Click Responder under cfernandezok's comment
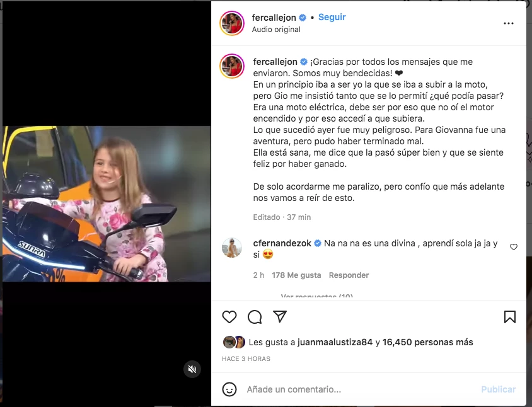Viewport: 532px width, 407px height. (349, 275)
